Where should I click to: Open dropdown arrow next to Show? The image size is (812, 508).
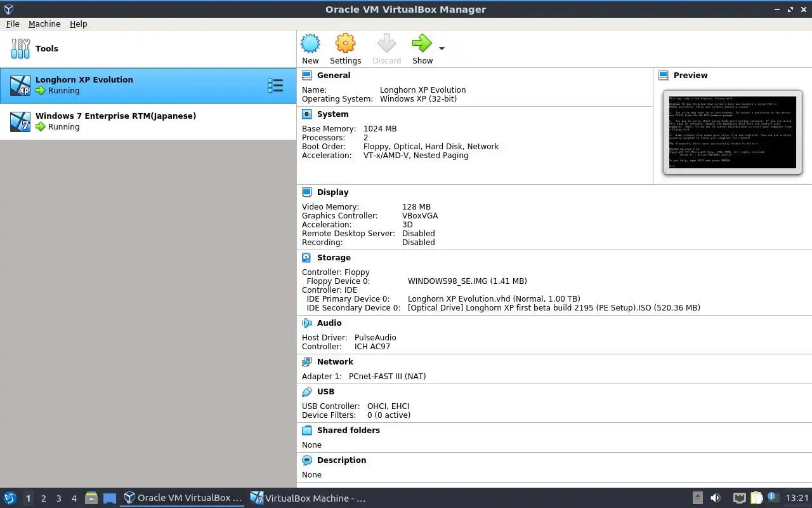[x=442, y=48]
